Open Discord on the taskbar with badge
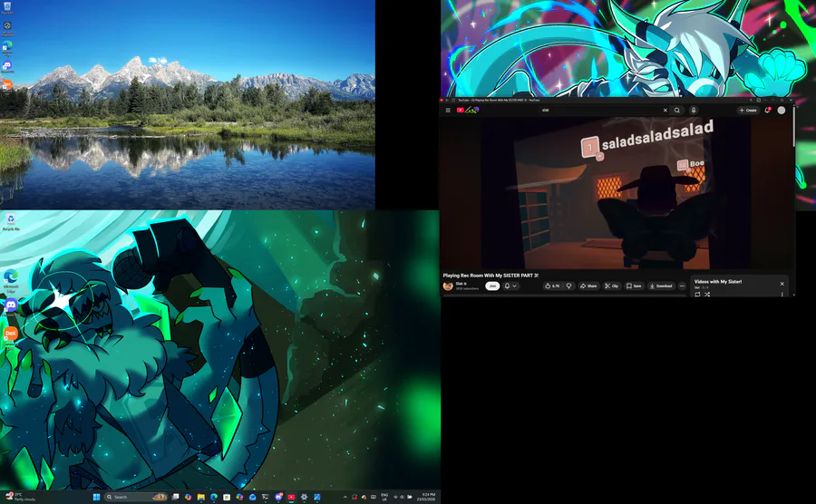The width and height of the screenshot is (816, 504). pyautogui.click(x=278, y=497)
